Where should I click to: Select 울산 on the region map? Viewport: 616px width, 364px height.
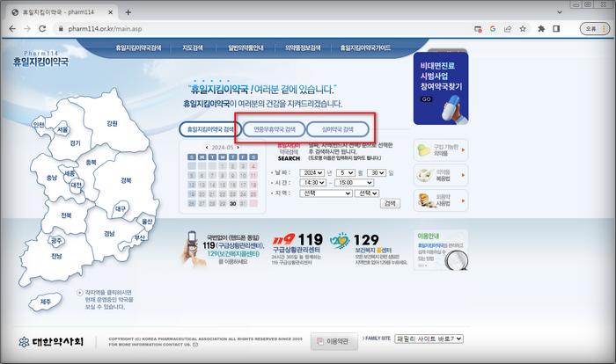pyautogui.click(x=147, y=222)
